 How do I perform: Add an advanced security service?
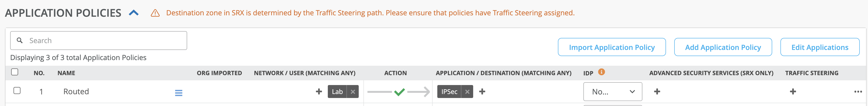(x=657, y=92)
